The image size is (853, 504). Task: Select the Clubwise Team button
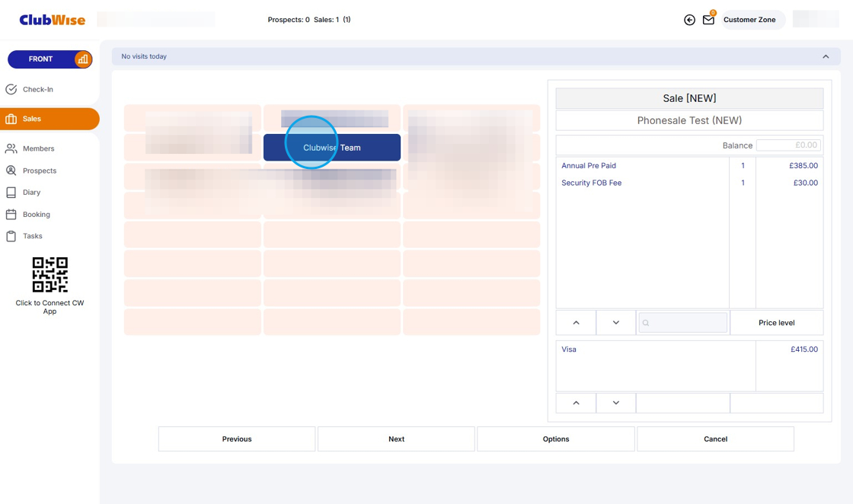coord(332,148)
